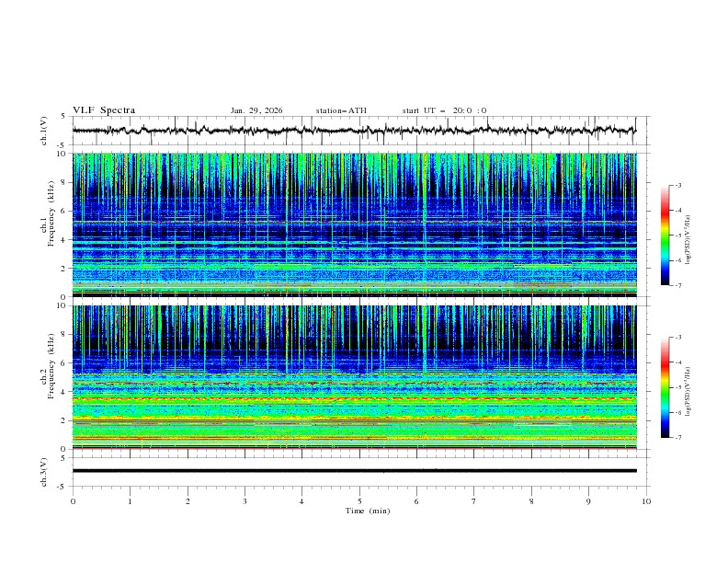Image resolution: width=728 pixels, height=563 pixels.
Task: Click time axis tick label '5'
Action: coord(359,501)
